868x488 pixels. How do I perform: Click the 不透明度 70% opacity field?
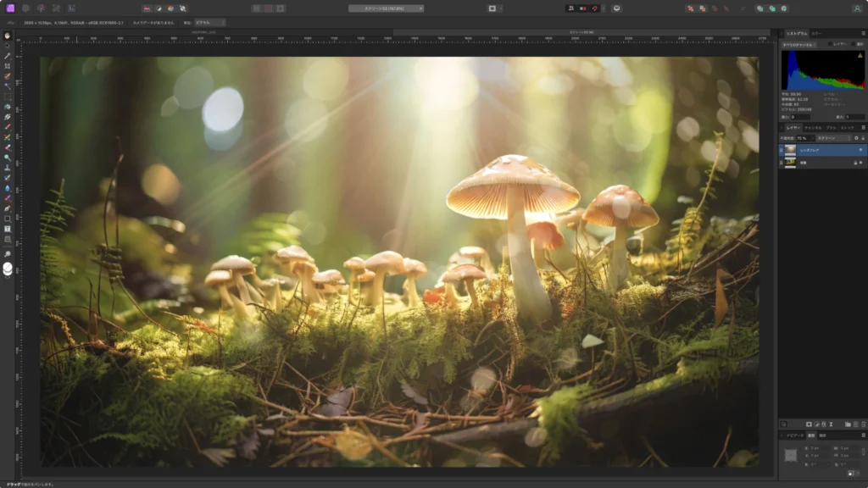pyautogui.click(x=802, y=137)
